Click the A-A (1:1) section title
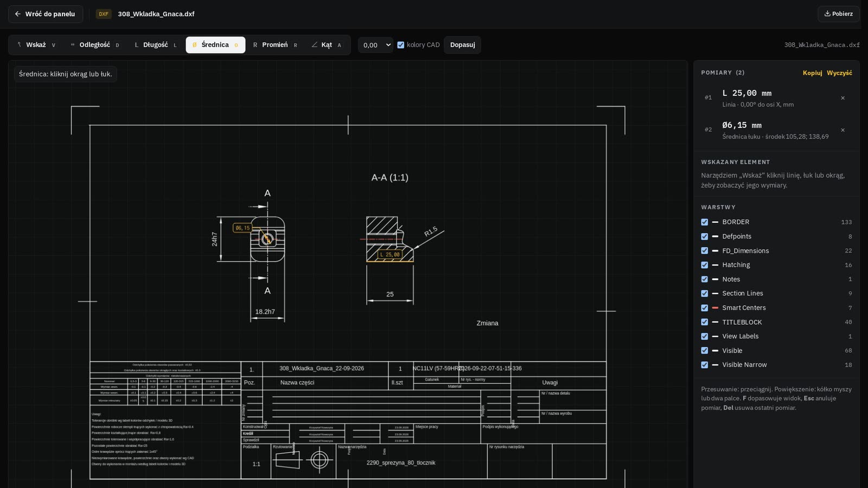The width and height of the screenshot is (868, 488). coord(390,178)
